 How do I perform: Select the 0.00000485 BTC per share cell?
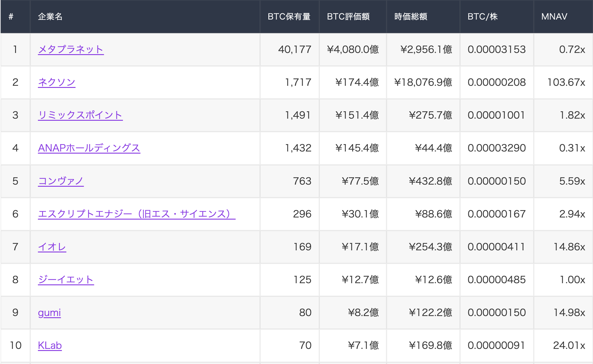coord(497,280)
